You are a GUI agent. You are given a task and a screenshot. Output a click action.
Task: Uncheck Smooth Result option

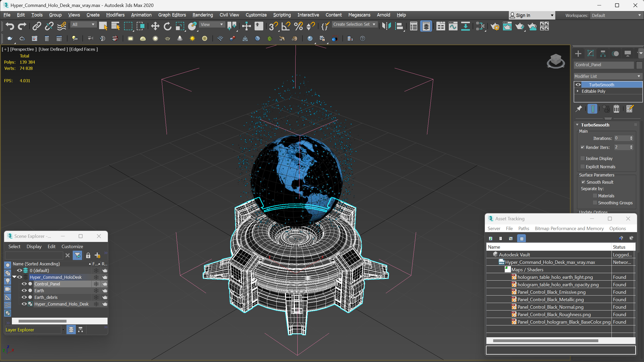pos(583,182)
